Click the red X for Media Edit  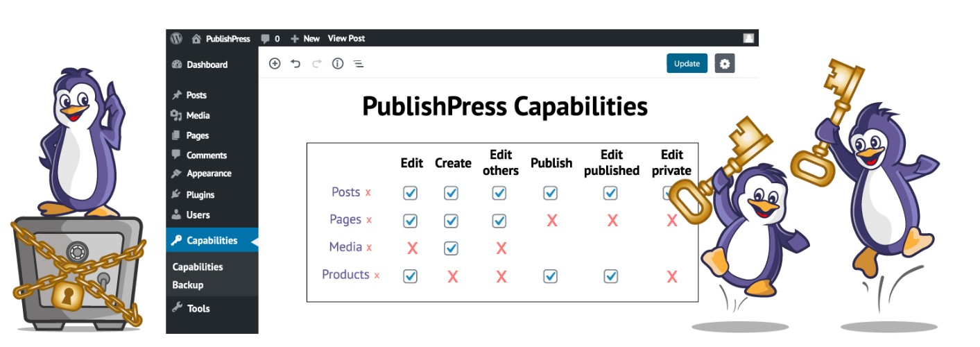coord(412,248)
